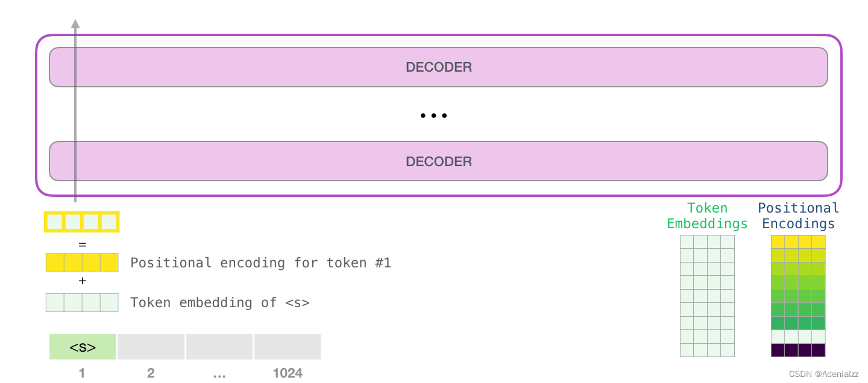Click the gray token cell numbered 2
Screen dimensions: 868x383
click(151, 347)
